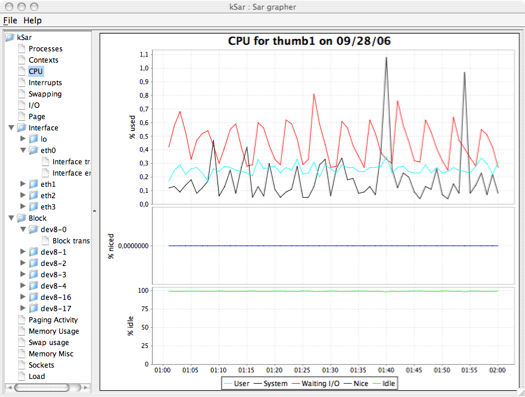Click the kSar root folder icon
The height and width of the screenshot is (397, 525).
[x=10, y=37]
